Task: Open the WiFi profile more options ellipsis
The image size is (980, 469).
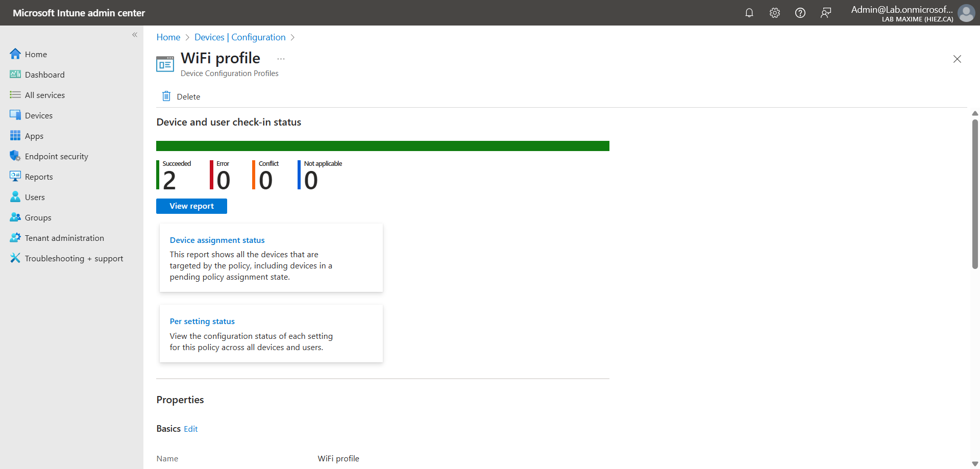Action: (x=281, y=59)
